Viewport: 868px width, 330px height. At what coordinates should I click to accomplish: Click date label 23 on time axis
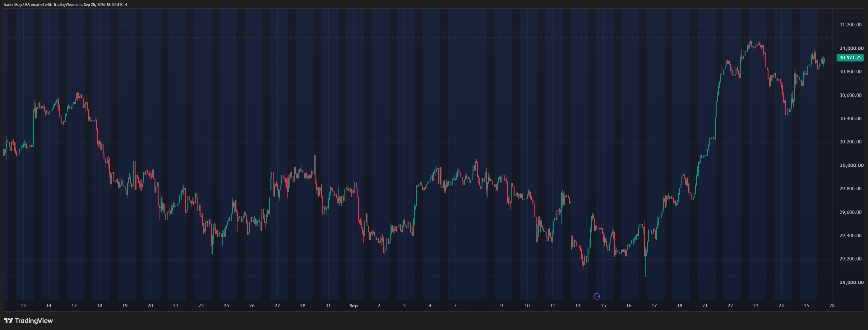coord(756,306)
